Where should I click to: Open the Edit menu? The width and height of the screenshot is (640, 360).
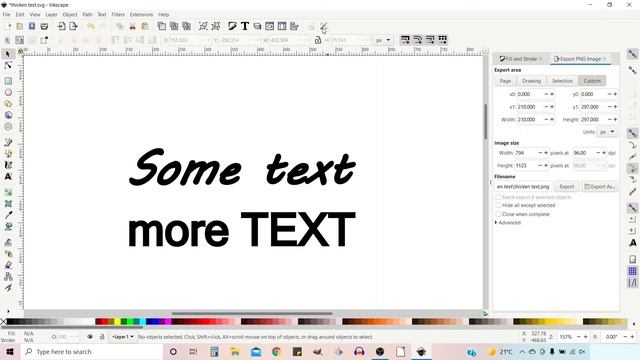(20, 14)
